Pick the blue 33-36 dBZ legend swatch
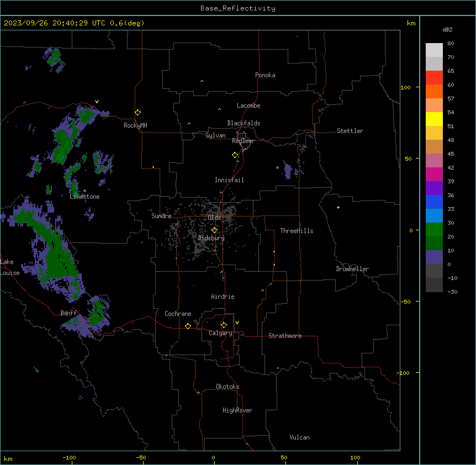This screenshot has height=465, width=476. (x=434, y=202)
